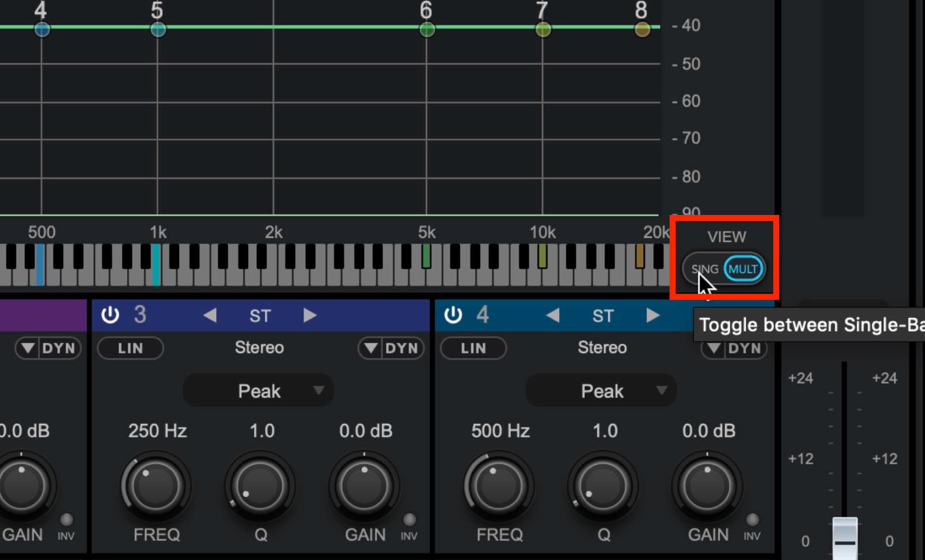Viewport: 925px width, 560px height.
Task: Click the ST label in band 3 header
Action: pos(260,316)
